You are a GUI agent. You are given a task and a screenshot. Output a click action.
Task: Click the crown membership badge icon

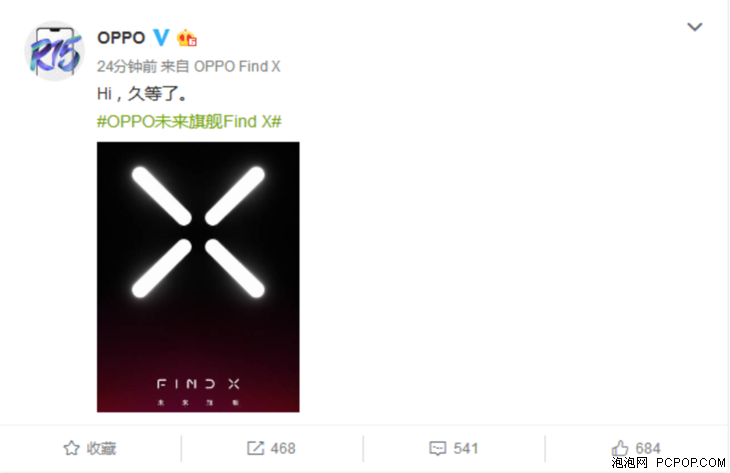point(187,38)
